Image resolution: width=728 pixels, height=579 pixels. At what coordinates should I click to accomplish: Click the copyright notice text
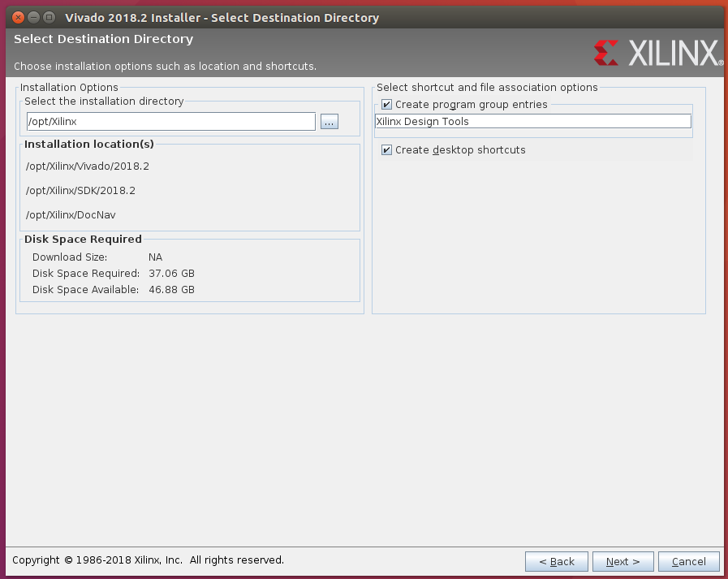148,560
